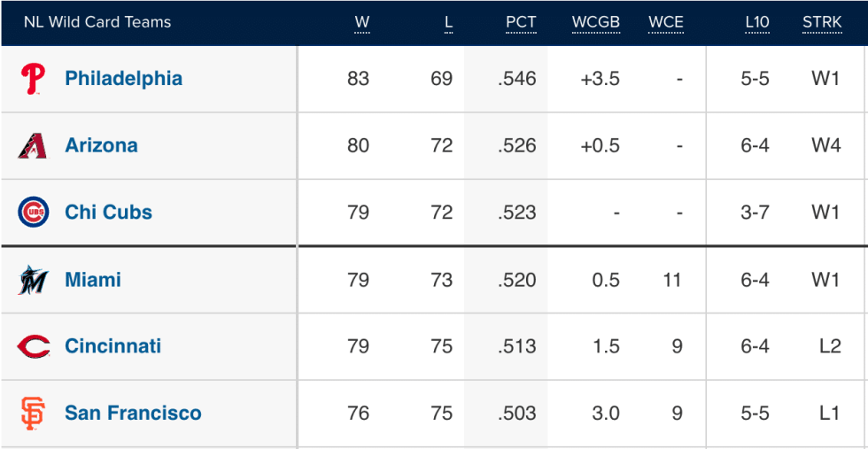Click the Philadelphia Phillies logo
Image resolution: width=868 pixels, height=449 pixels.
[x=33, y=79]
